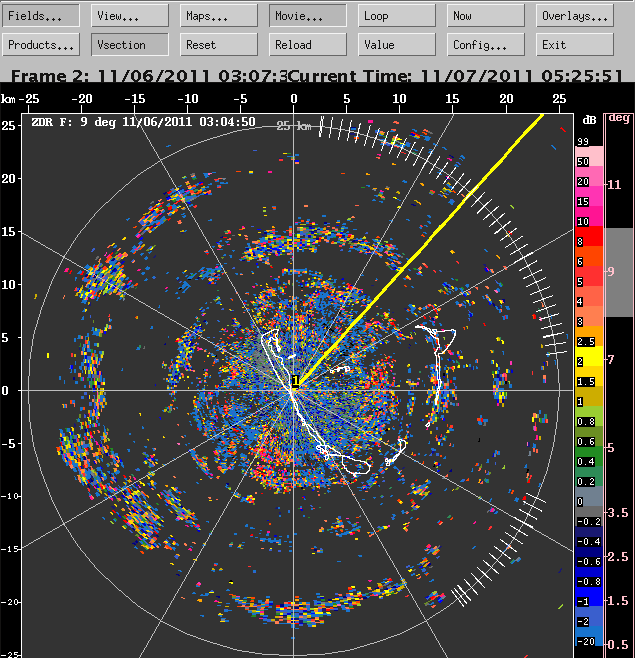Select the 7 deg elevation mark
The image size is (635, 658).
coord(611,359)
